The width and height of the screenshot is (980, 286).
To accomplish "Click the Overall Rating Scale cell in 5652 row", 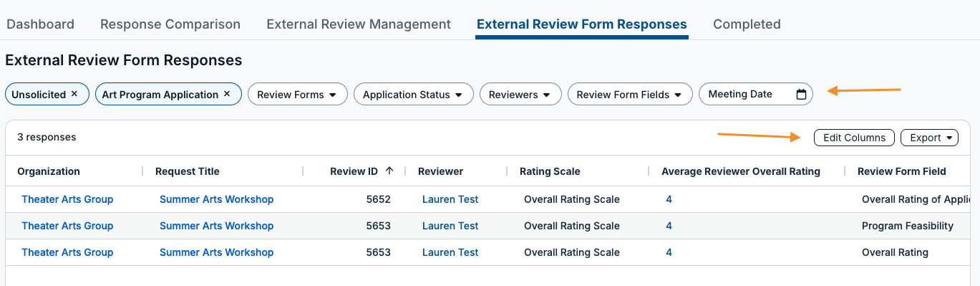I will point(572,199).
